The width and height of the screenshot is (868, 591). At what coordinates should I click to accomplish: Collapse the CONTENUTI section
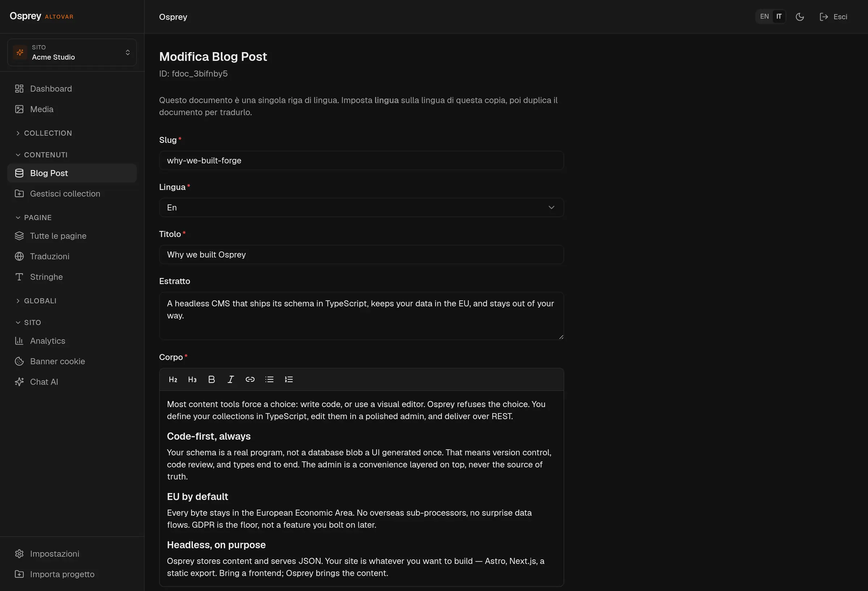[x=42, y=155]
